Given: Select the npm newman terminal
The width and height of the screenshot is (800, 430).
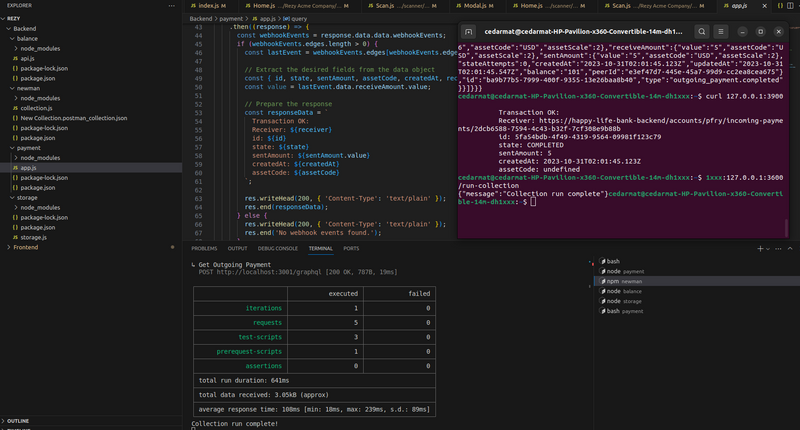Looking at the screenshot, I should [x=697, y=281].
